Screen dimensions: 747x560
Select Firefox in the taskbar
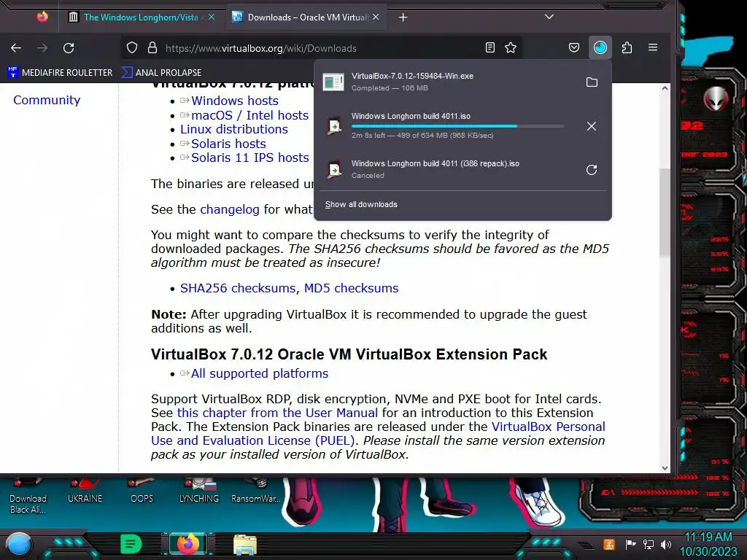click(x=188, y=544)
